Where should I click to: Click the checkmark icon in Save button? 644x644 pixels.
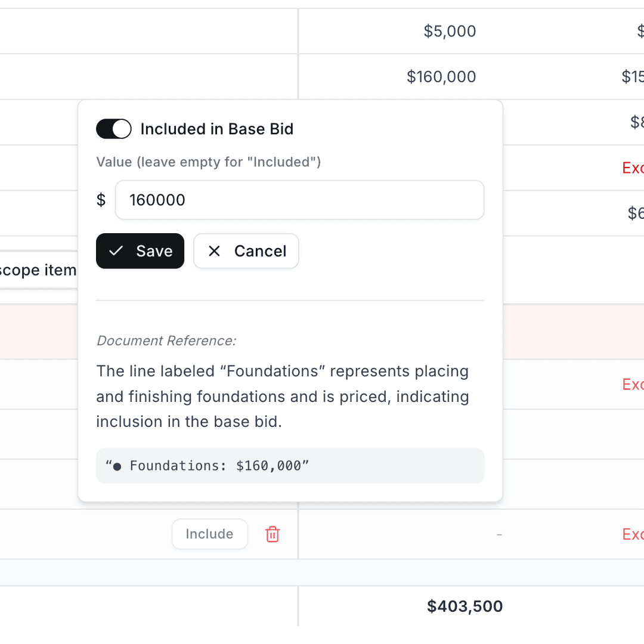point(116,251)
